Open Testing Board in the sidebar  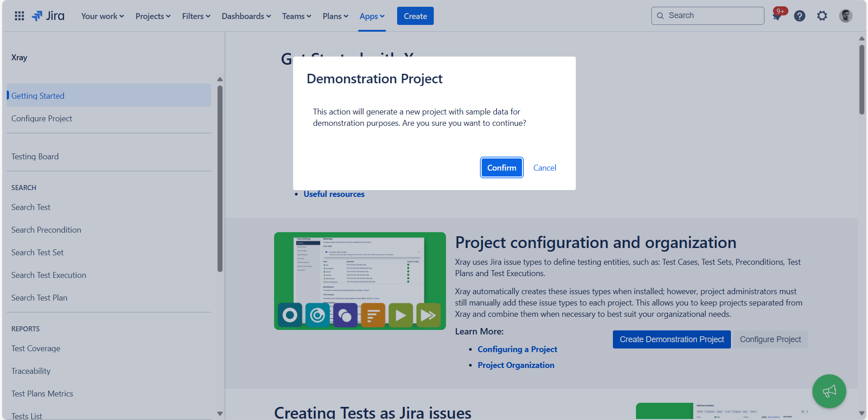tap(109, 156)
